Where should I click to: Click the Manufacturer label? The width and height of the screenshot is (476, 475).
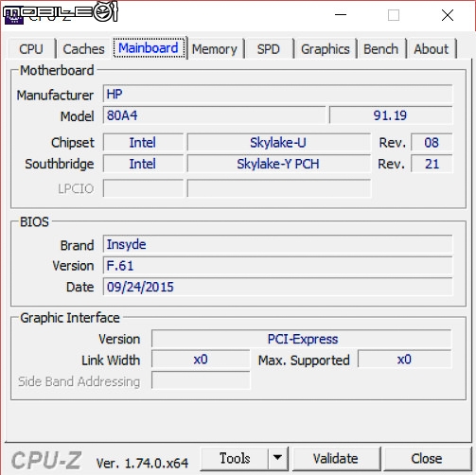click(x=55, y=95)
